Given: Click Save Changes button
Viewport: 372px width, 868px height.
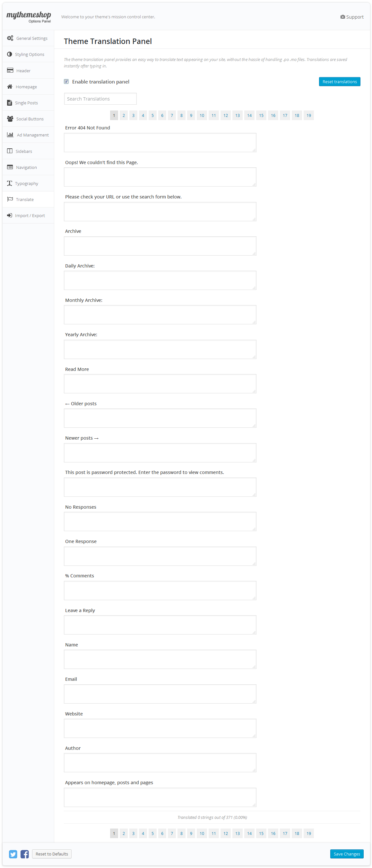Looking at the screenshot, I should click(346, 854).
